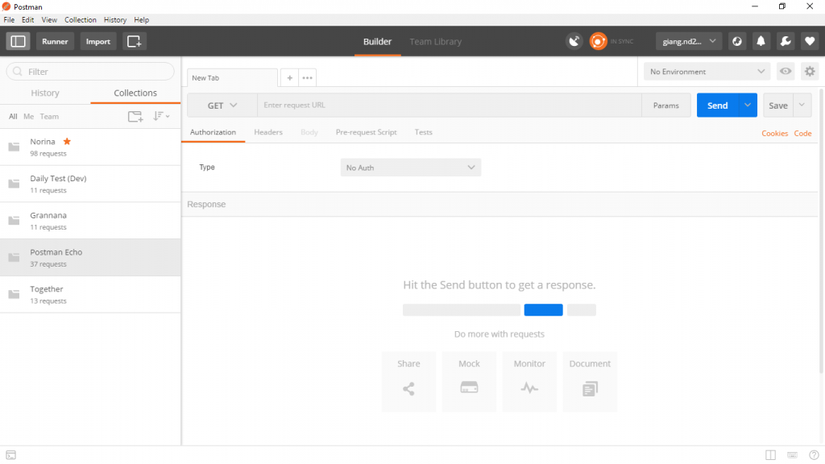Toggle environment quick look eye icon
The image size is (825, 464).
pyautogui.click(x=786, y=71)
